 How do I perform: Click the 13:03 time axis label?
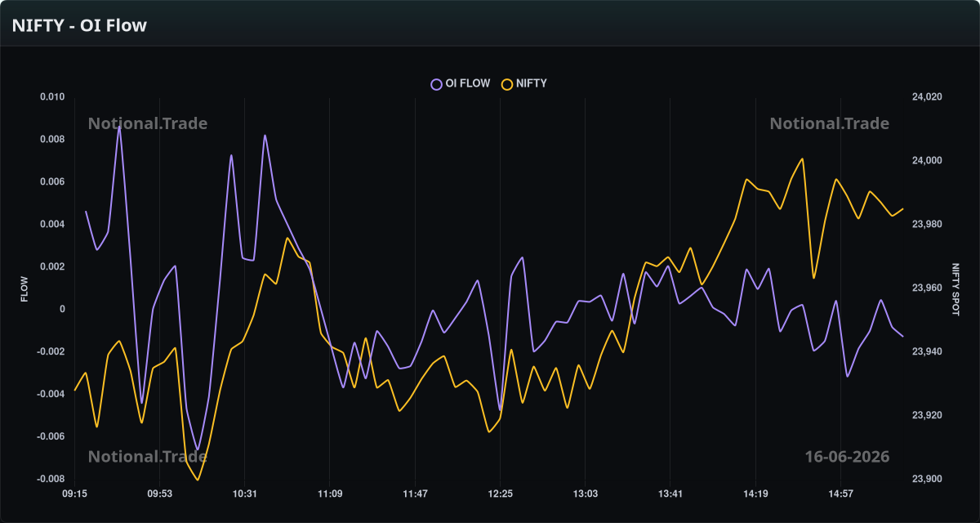[x=585, y=494]
